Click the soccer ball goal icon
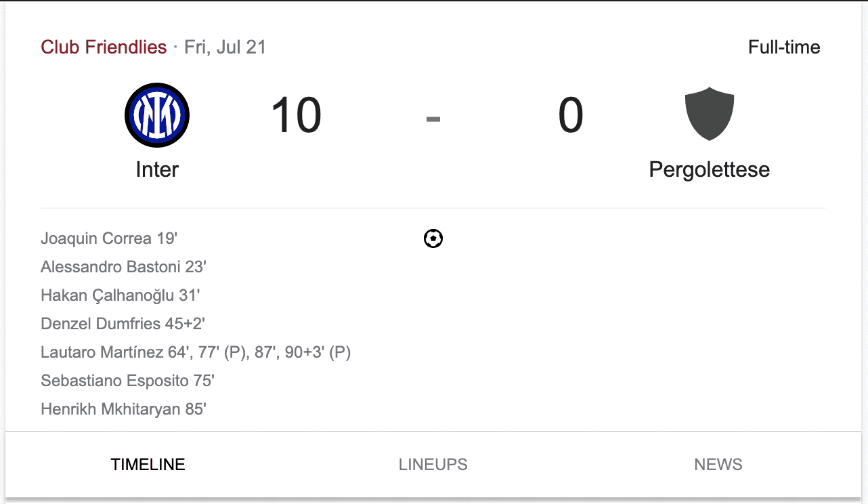This screenshot has height=504, width=868. point(433,238)
